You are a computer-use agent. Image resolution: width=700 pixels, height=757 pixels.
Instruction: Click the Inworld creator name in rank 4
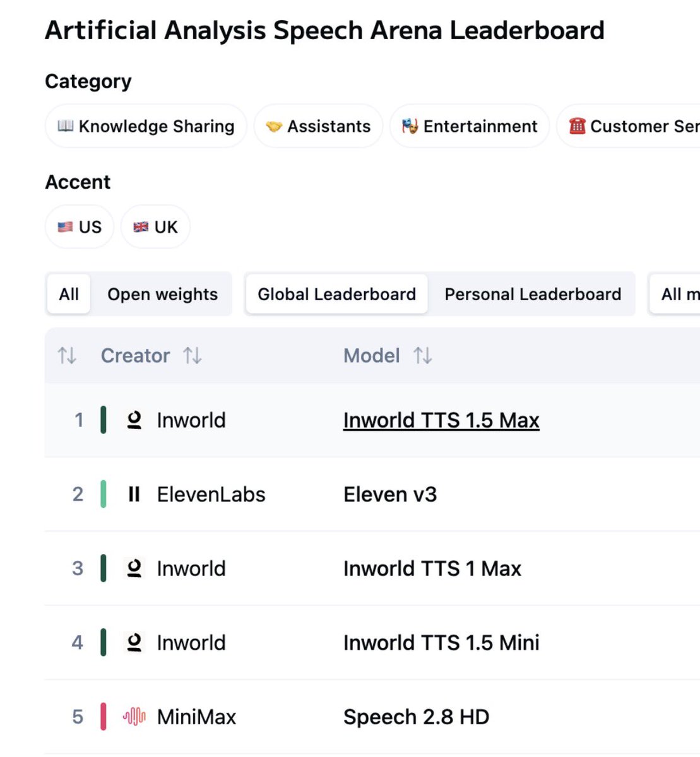pos(191,643)
